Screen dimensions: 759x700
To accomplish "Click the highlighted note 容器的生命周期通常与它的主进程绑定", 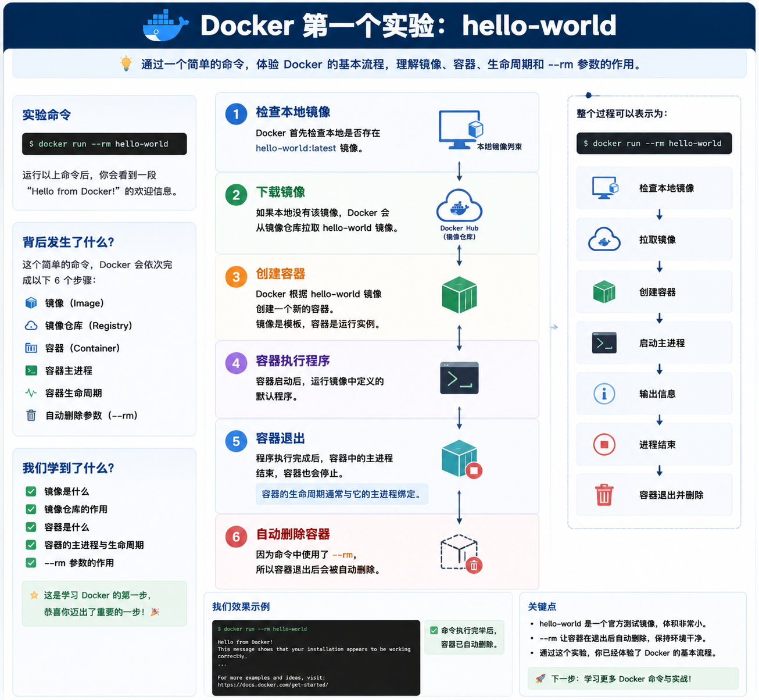I will [x=342, y=494].
